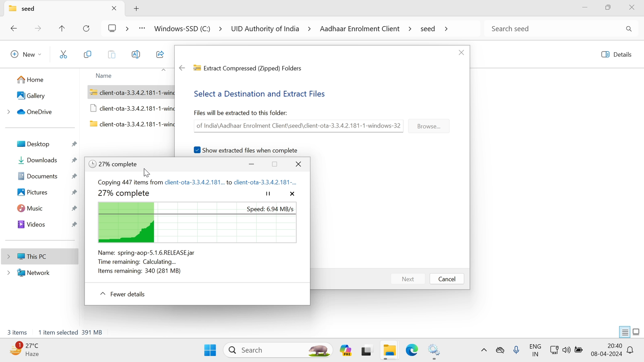Click the copy speed progress graph
Image resolution: width=644 pixels, height=362 pixels.
coord(197,222)
